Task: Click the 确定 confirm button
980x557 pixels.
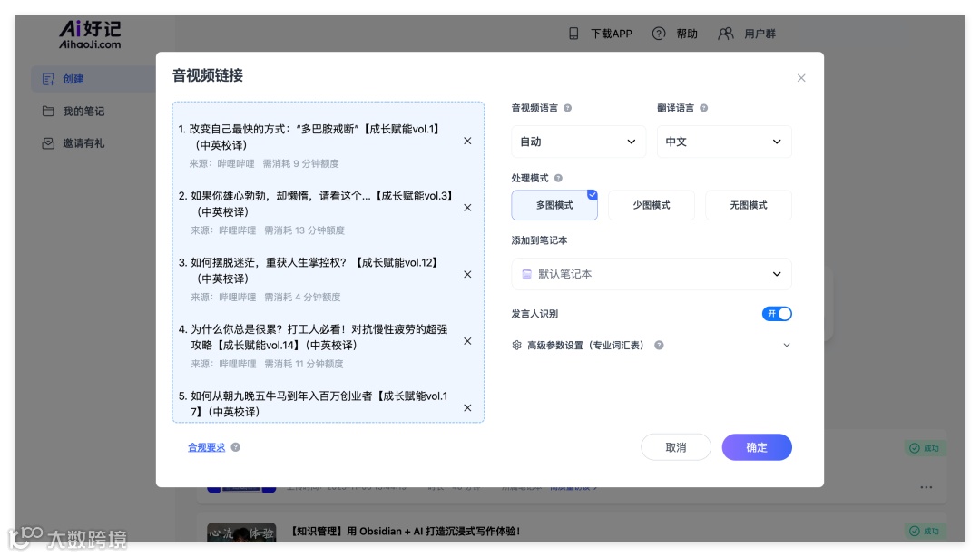Action: click(x=757, y=447)
